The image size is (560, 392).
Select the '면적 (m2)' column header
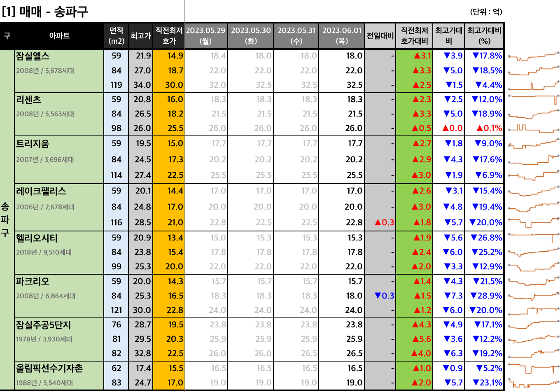(x=116, y=36)
